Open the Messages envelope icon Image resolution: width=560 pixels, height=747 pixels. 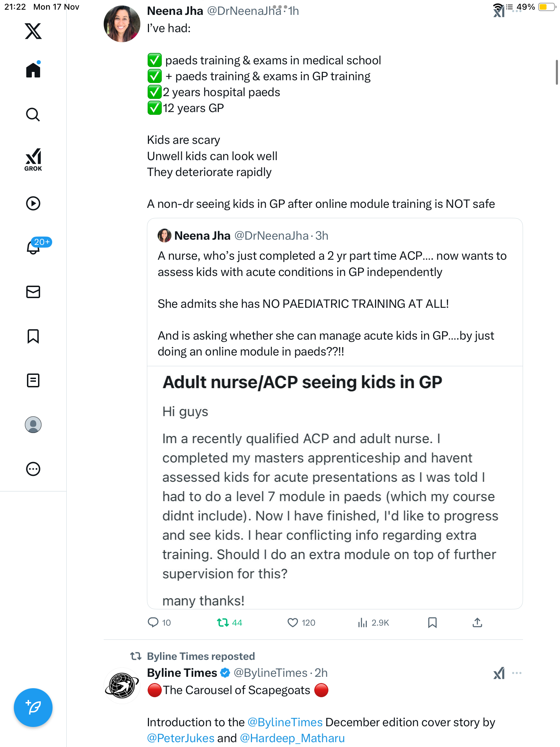click(x=33, y=292)
